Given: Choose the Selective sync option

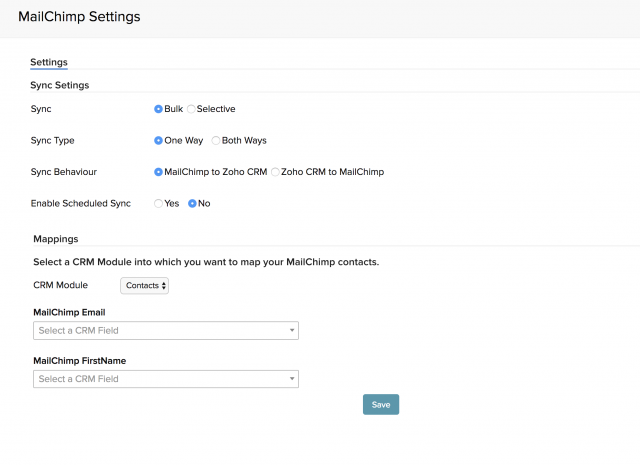Looking at the screenshot, I should tap(192, 109).
